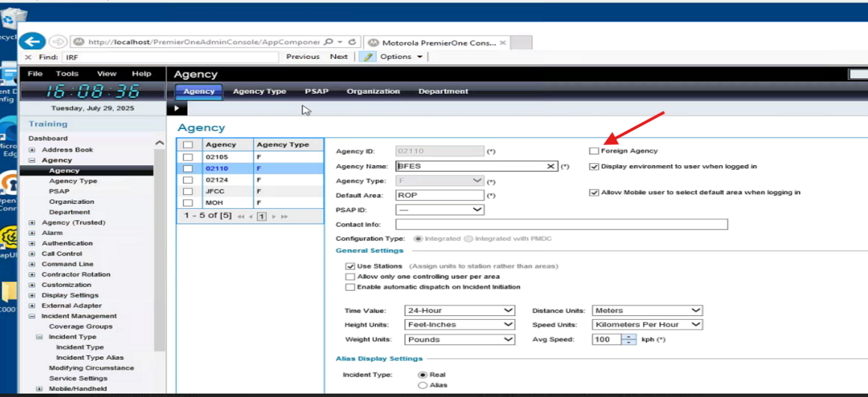The height and width of the screenshot is (397, 868).
Task: Open the PSAP ID dropdown
Action: point(440,210)
